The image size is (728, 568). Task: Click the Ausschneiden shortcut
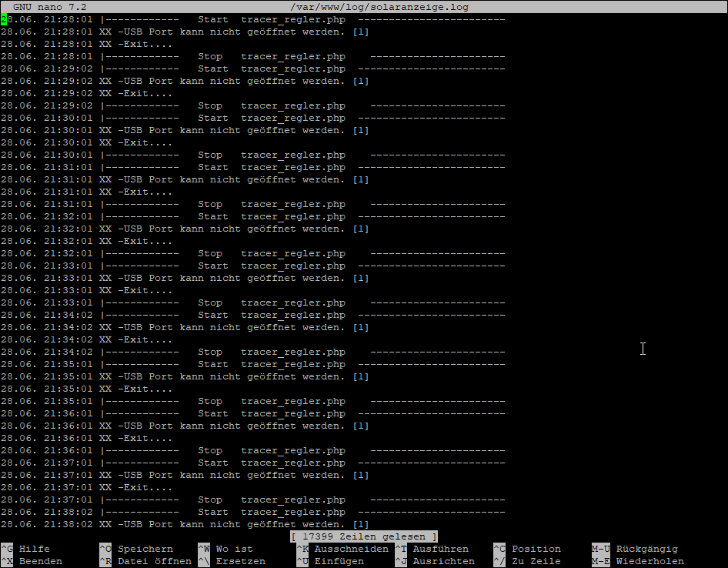click(351, 549)
